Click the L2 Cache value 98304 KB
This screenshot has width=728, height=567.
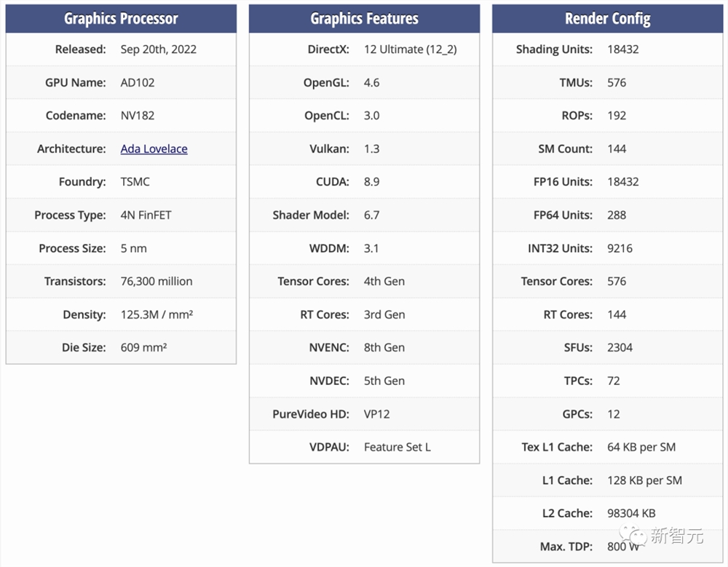631,513
